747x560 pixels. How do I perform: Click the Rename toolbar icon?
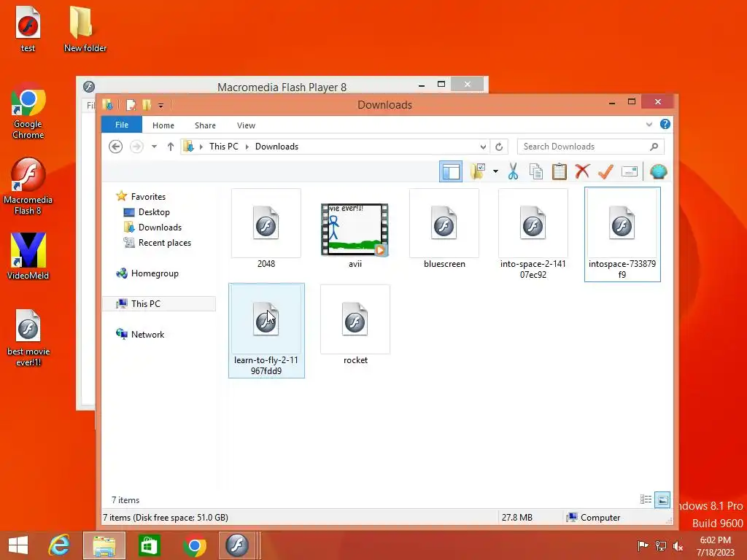point(630,171)
